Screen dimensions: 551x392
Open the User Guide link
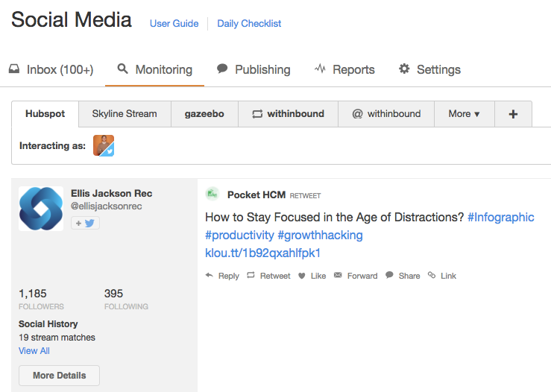pos(174,24)
